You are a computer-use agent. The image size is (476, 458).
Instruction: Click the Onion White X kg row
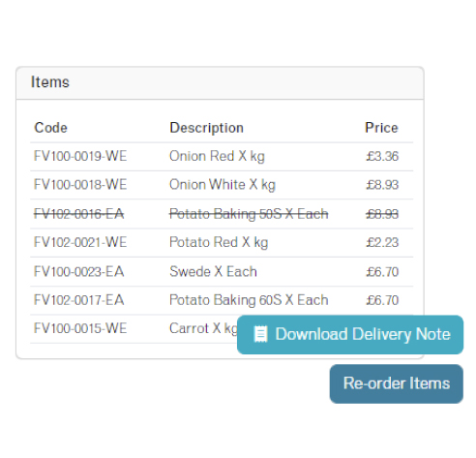(x=222, y=185)
